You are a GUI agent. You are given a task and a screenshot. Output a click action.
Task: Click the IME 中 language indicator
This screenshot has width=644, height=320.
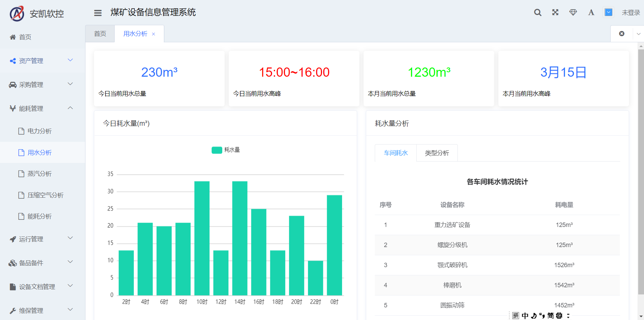pos(525,316)
